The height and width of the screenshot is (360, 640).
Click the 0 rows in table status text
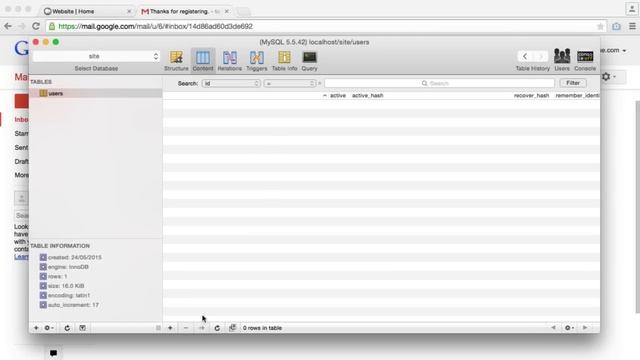pos(262,328)
